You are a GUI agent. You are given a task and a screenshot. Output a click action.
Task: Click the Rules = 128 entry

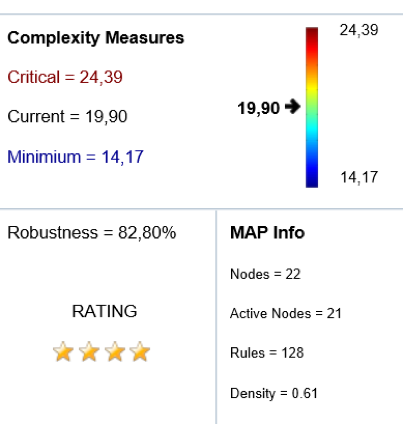(x=267, y=353)
